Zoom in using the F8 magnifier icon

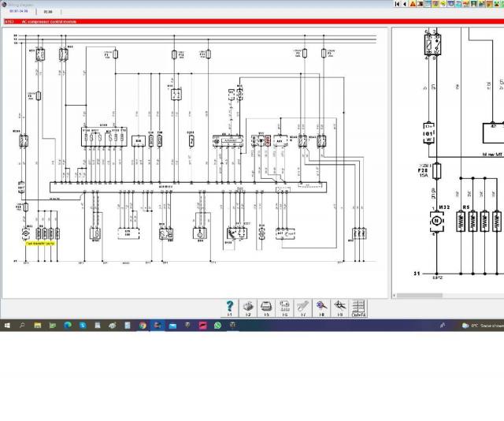[x=321, y=306]
